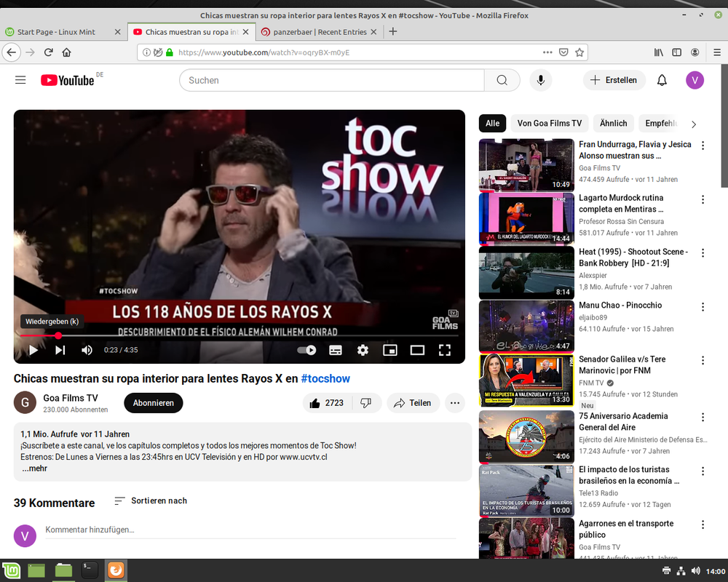
Task: Like the video with thumbs up
Action: (328, 403)
